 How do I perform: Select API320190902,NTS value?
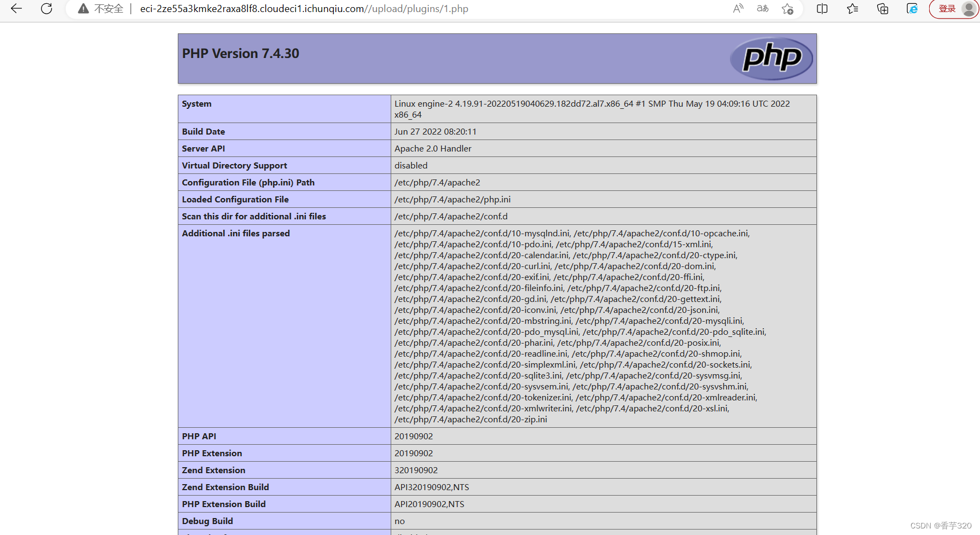(x=432, y=487)
